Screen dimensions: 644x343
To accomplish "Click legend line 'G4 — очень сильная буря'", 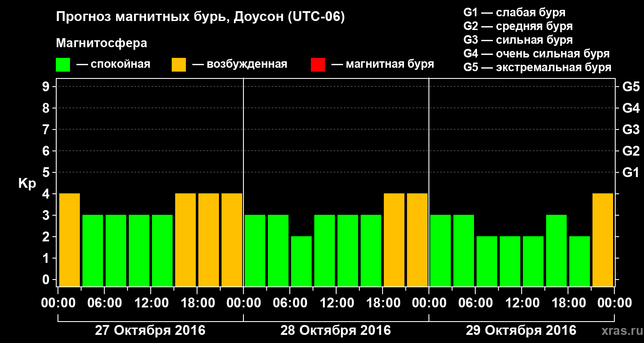I will click(x=537, y=54).
